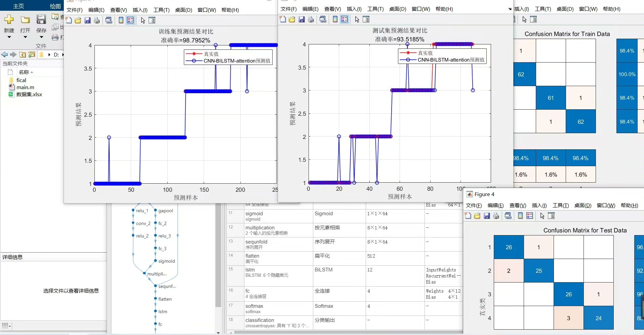Click Open File icon in test-set figure toolbar
Viewport: 644px width, 335px height.
pyautogui.click(x=292, y=20)
